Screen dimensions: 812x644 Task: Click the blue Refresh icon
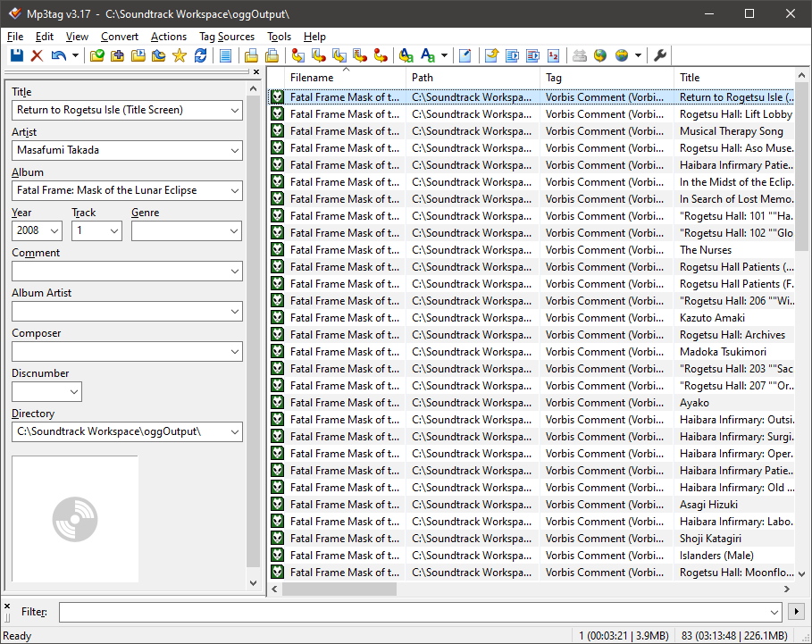pyautogui.click(x=200, y=55)
